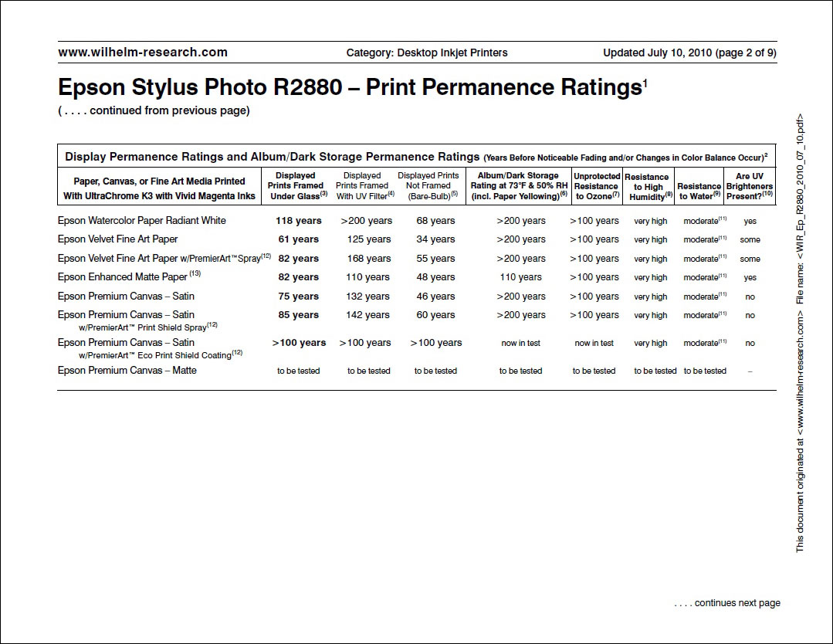Click the vertical 'This document originated at' side text
This screenshot has height=644, width=833.
point(800,333)
